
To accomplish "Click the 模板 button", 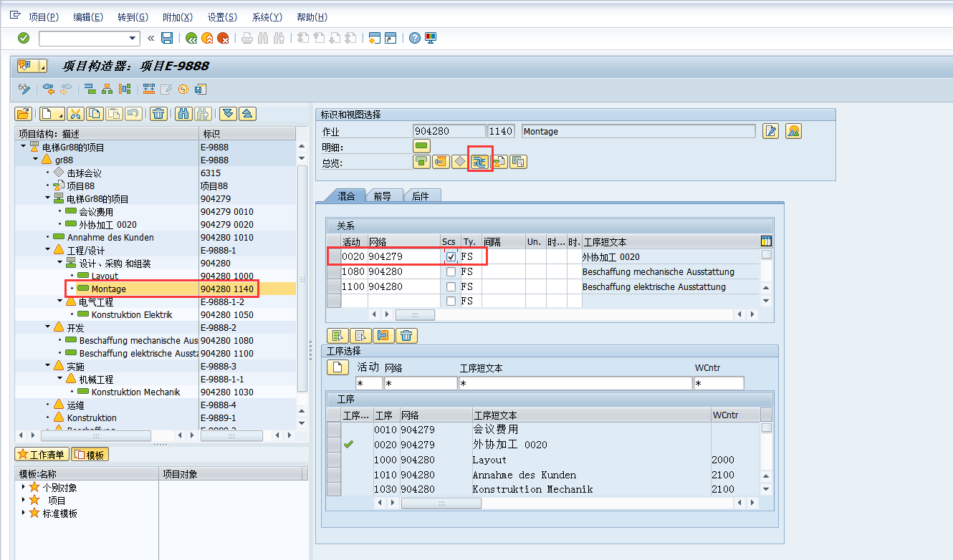I will [x=90, y=454].
